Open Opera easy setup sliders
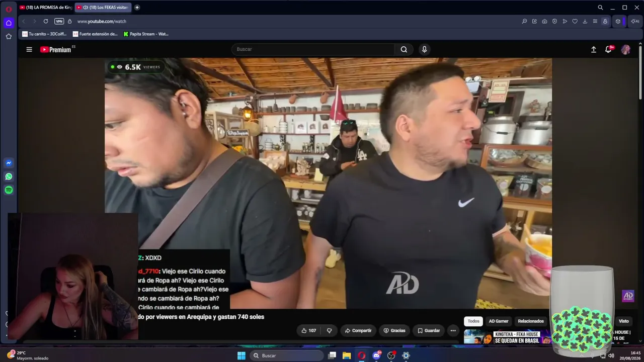The height and width of the screenshot is (362, 644). click(595, 21)
